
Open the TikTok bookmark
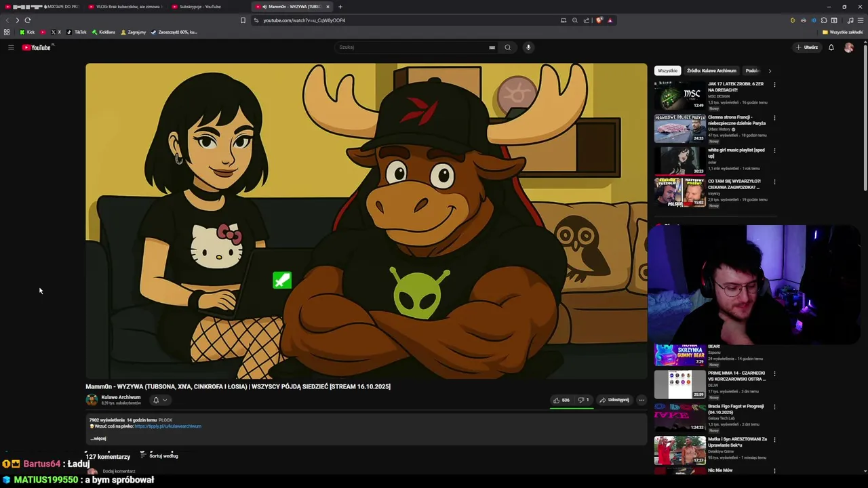[x=77, y=32]
